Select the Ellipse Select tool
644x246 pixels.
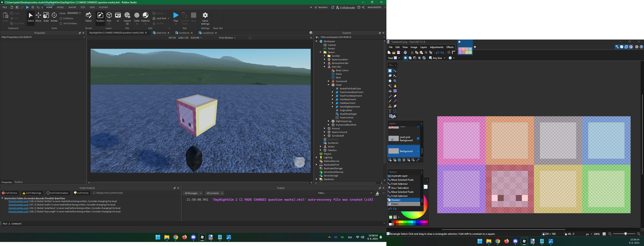tap(390, 81)
